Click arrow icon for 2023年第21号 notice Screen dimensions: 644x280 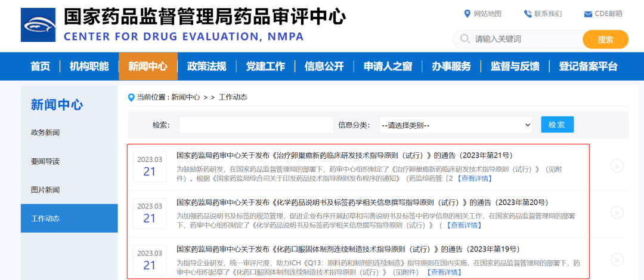point(617,167)
